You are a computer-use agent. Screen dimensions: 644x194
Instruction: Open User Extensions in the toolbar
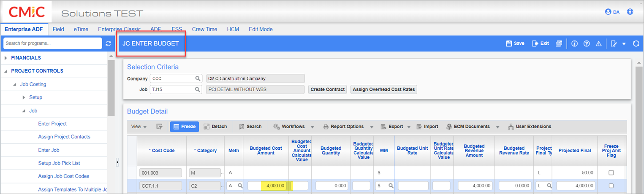click(530, 127)
